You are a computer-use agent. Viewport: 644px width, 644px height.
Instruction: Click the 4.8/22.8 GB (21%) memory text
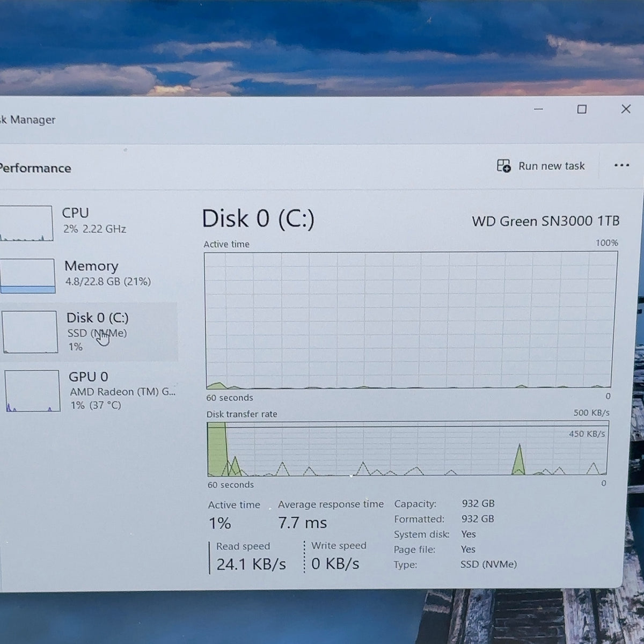[x=108, y=282]
